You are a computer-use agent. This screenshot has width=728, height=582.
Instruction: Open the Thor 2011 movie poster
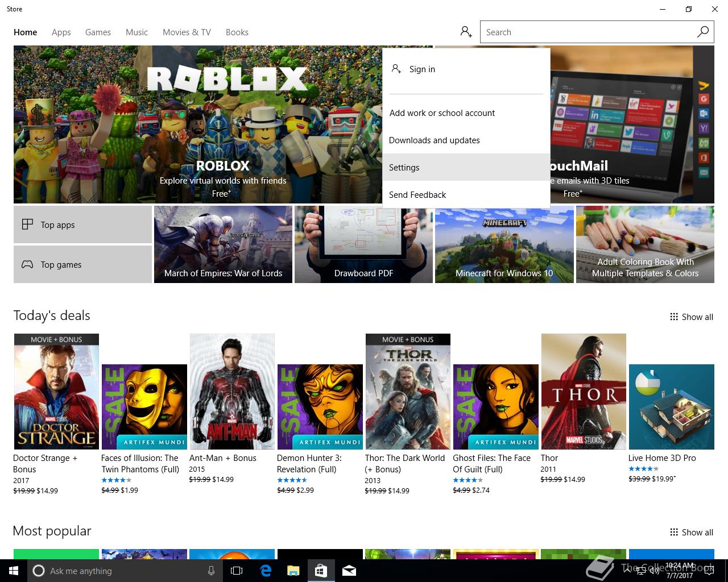click(584, 392)
